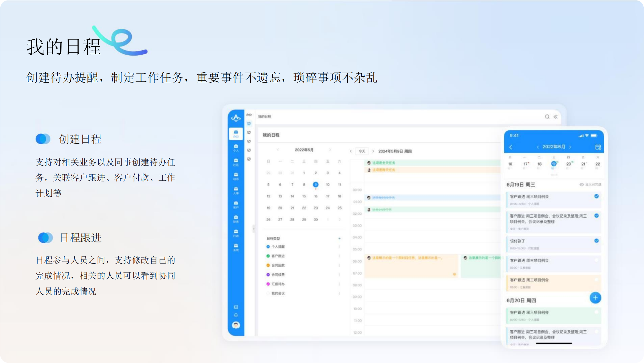The height and width of the screenshot is (363, 644).
Task: Enable the 我的会议 schedule type
Action: 268,293
